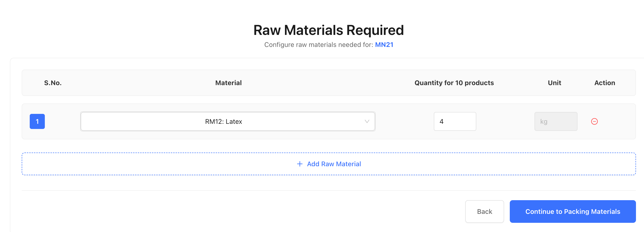Viewport: 644px width, 232px height.
Task: Open the MN21 product link
Action: point(384,45)
